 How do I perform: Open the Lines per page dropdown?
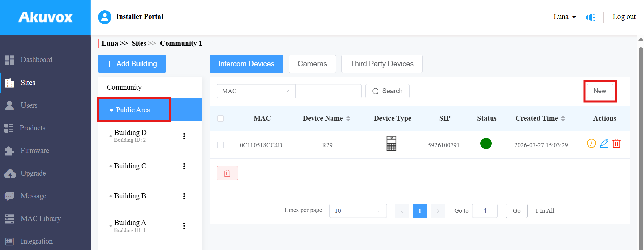click(358, 211)
